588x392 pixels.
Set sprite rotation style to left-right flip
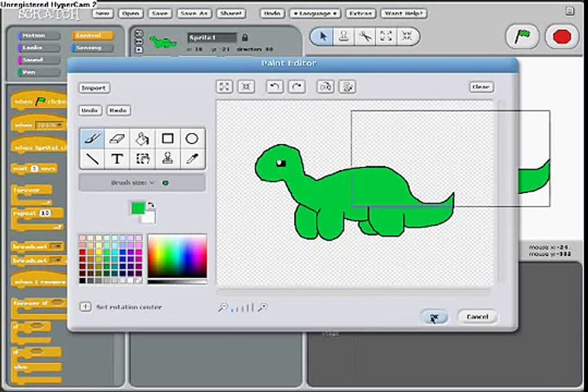tap(139, 41)
